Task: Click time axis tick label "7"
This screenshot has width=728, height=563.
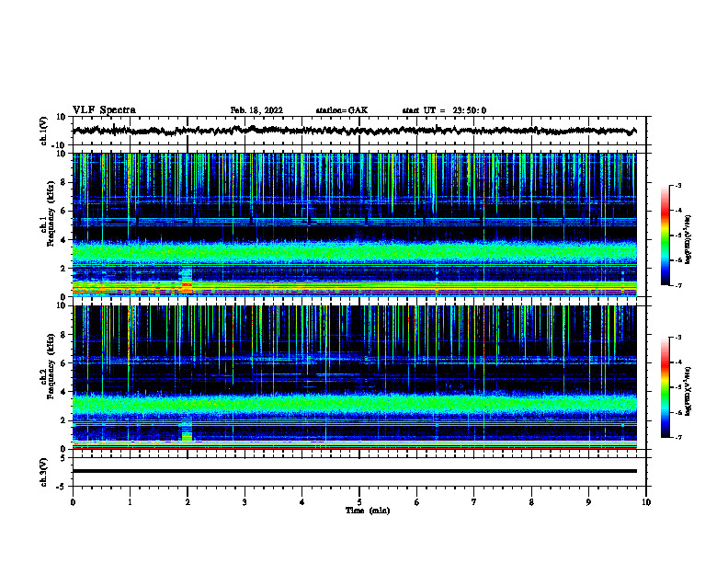Action: 474,502
